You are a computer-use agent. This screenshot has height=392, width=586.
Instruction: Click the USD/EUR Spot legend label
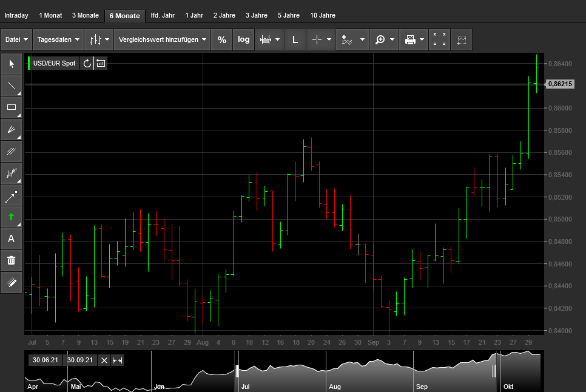(55, 63)
